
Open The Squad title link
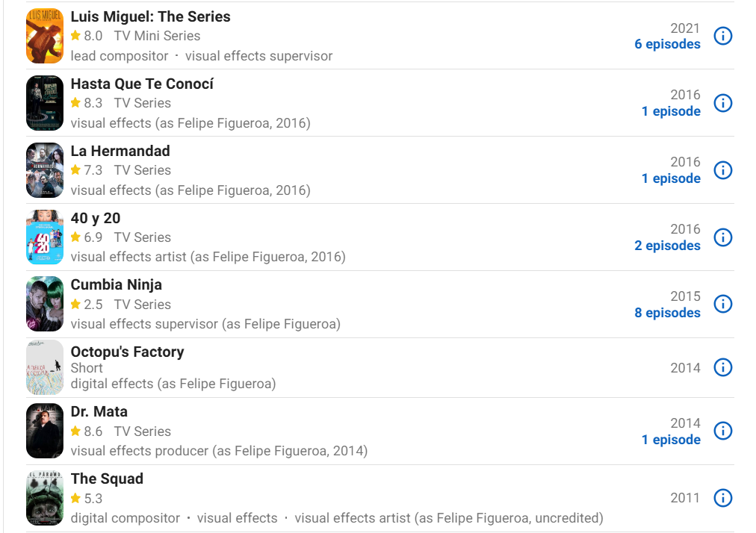107,479
